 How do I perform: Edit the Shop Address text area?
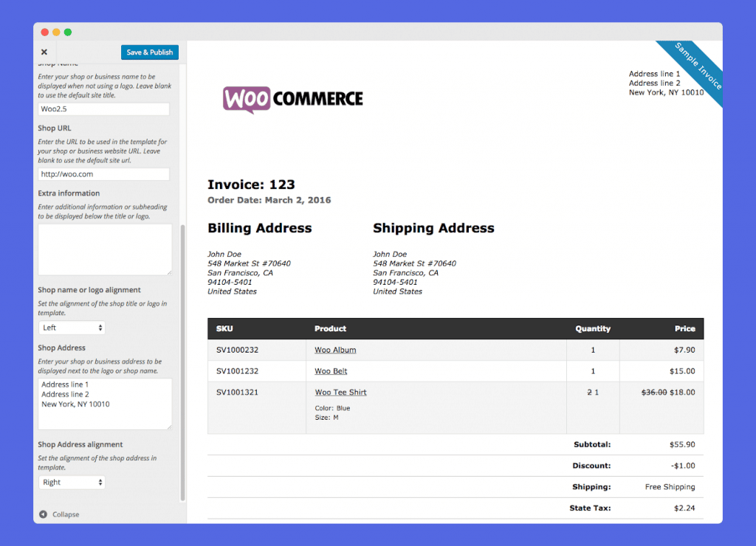click(105, 404)
